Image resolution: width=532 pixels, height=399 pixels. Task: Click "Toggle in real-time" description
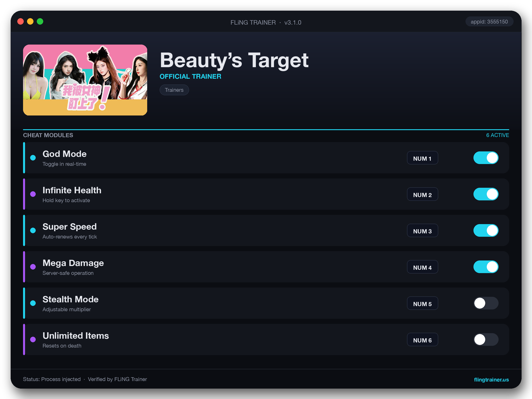64,164
